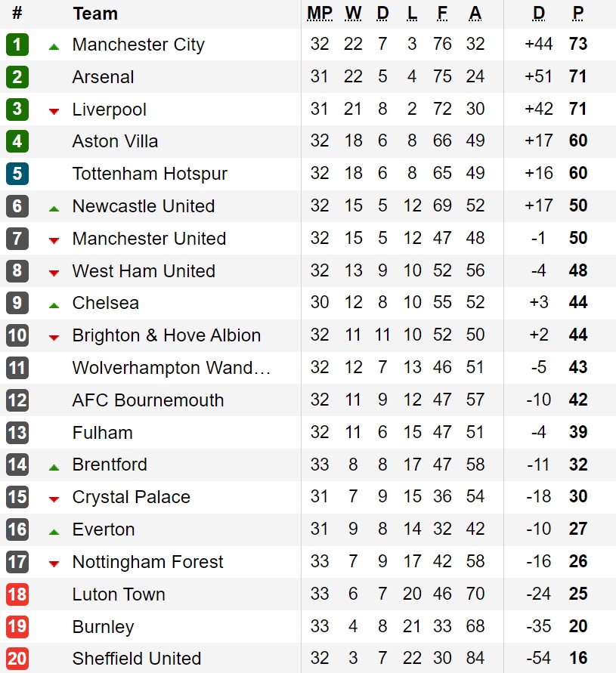The image size is (616, 673).
Task: Click green up arrow beside Everton
Action: point(54,533)
